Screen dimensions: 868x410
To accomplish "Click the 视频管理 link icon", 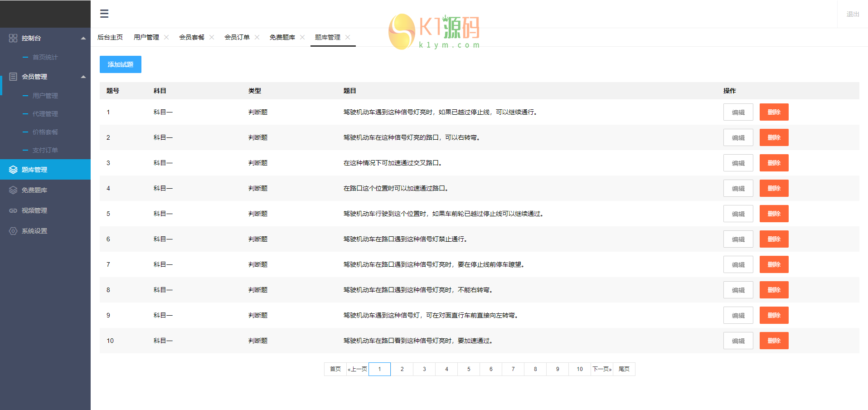I will click(x=13, y=210).
